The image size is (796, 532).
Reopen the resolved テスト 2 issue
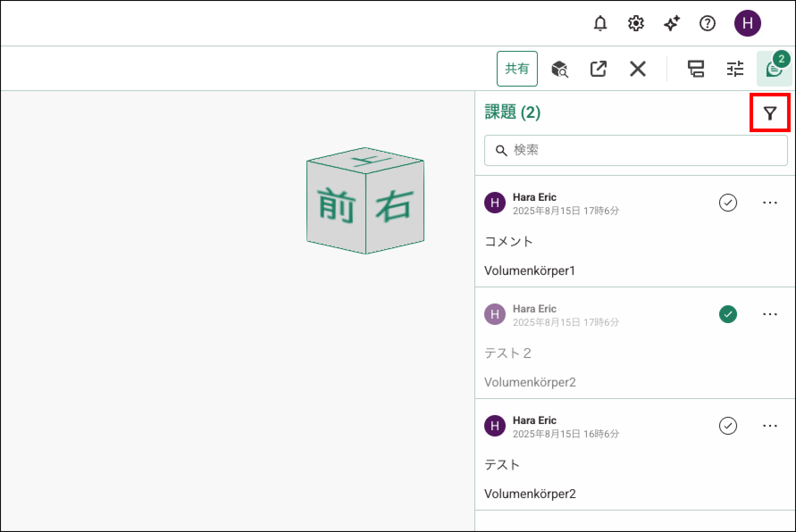[728, 314]
